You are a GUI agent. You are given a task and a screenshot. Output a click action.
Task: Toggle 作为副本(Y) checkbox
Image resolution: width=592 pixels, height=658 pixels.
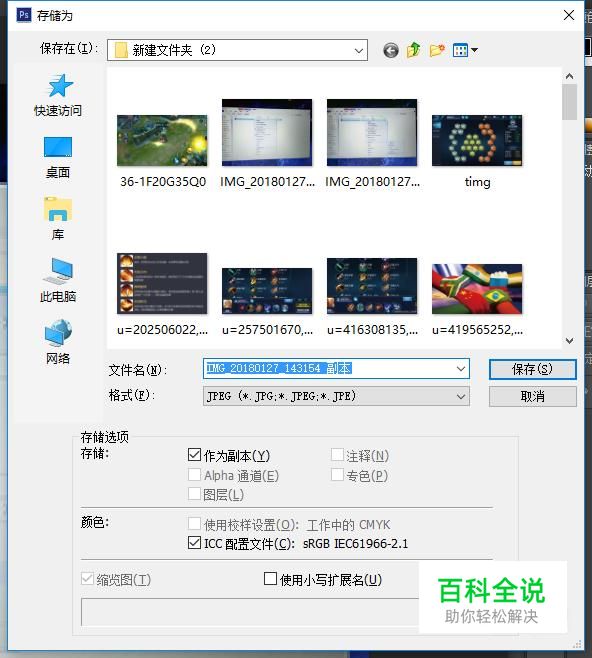[194, 454]
